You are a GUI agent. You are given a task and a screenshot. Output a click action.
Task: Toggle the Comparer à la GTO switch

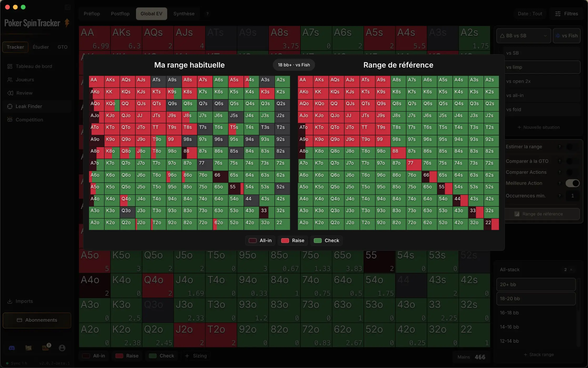[x=572, y=161]
